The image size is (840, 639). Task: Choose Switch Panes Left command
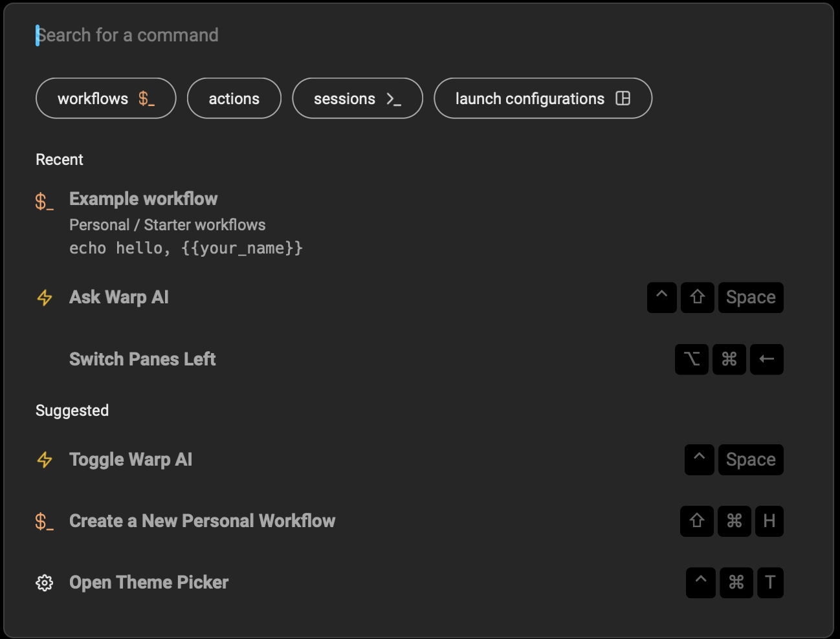click(142, 359)
